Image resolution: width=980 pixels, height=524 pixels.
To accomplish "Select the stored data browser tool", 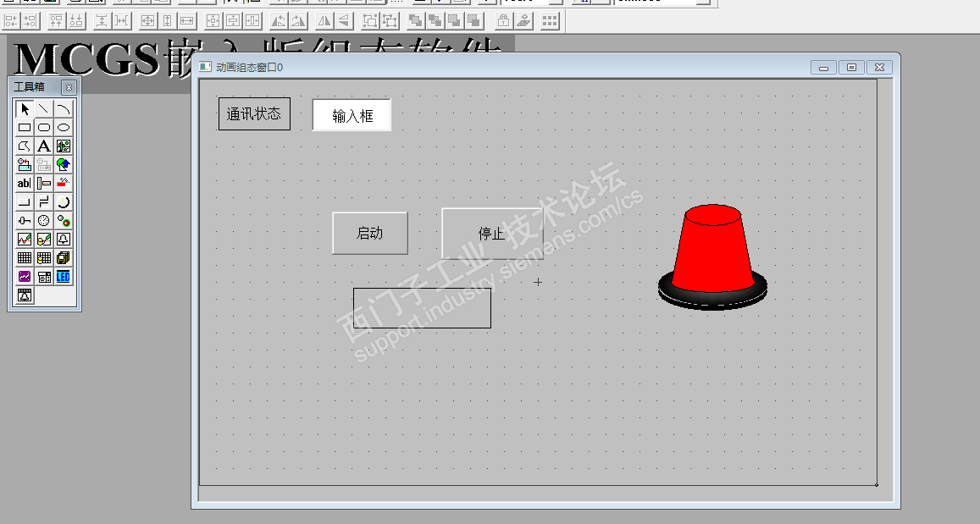I will point(64,258).
